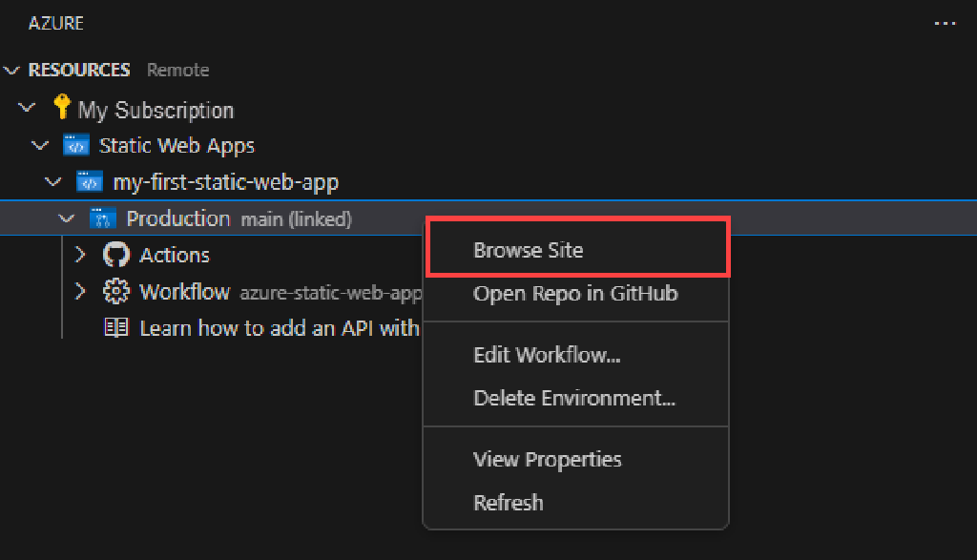Click the Workflow gear icon
Image resolution: width=977 pixels, height=560 pixels.
[x=115, y=291]
